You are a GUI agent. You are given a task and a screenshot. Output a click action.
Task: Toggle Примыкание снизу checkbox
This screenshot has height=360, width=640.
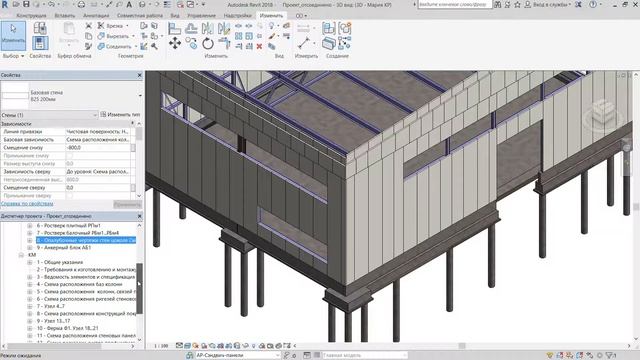click(x=69, y=156)
